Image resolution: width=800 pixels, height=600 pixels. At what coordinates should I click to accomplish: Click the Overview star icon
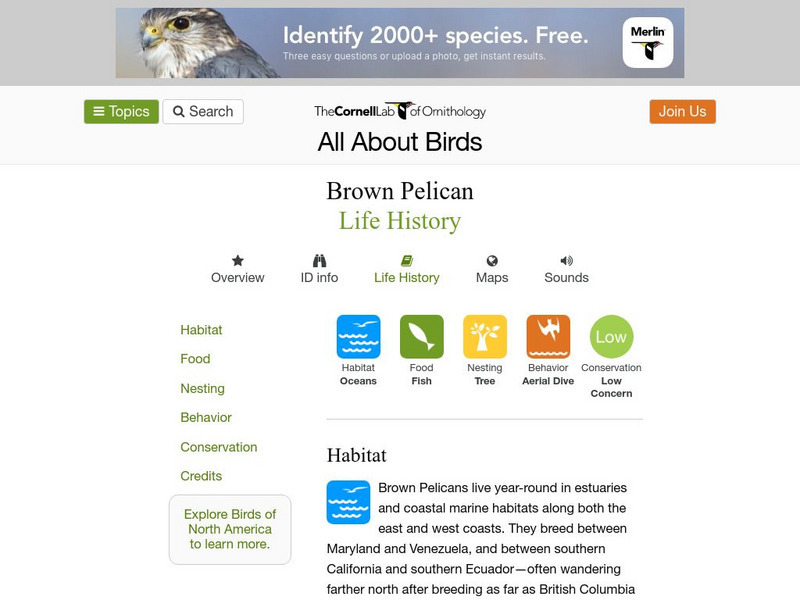[x=237, y=261]
